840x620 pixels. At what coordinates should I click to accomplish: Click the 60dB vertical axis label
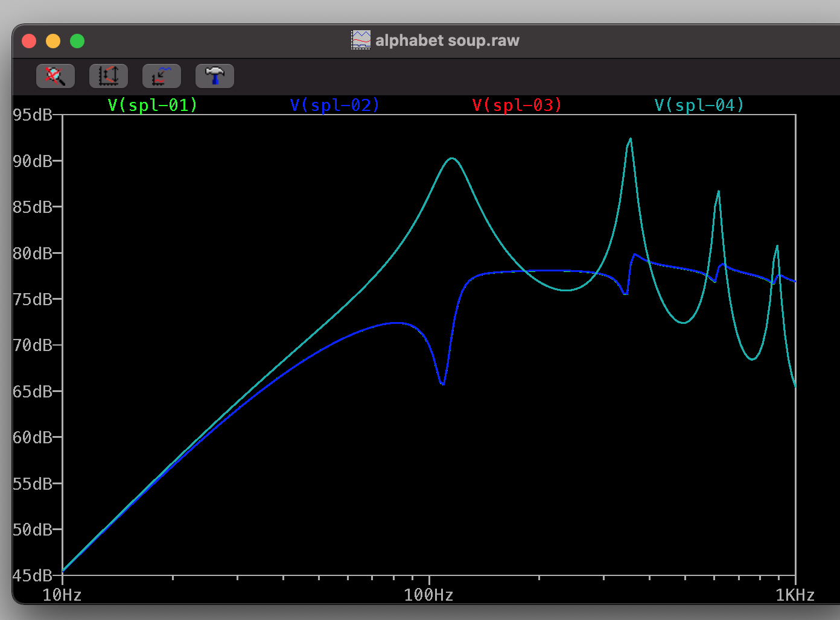point(33,437)
